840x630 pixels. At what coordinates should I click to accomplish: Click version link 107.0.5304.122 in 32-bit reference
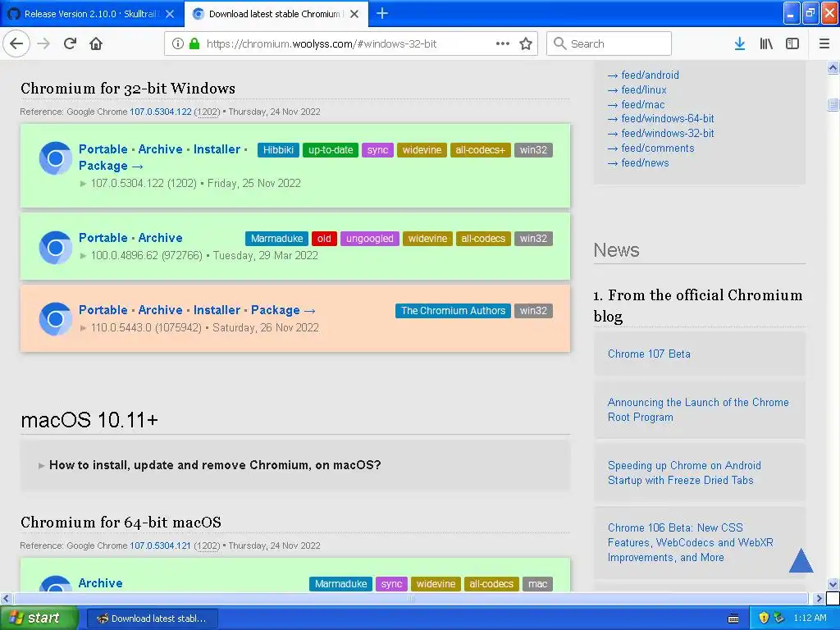tap(160, 112)
